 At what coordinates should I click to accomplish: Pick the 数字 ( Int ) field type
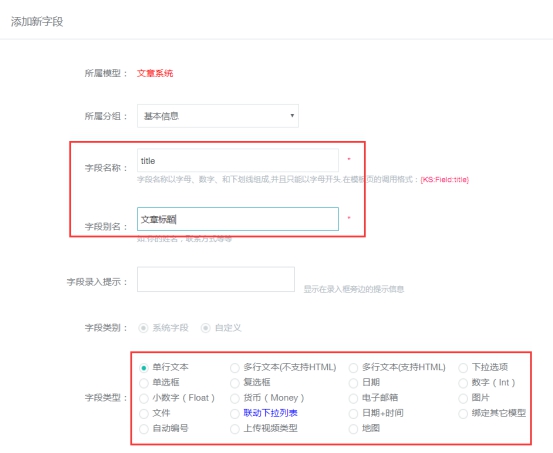point(463,383)
